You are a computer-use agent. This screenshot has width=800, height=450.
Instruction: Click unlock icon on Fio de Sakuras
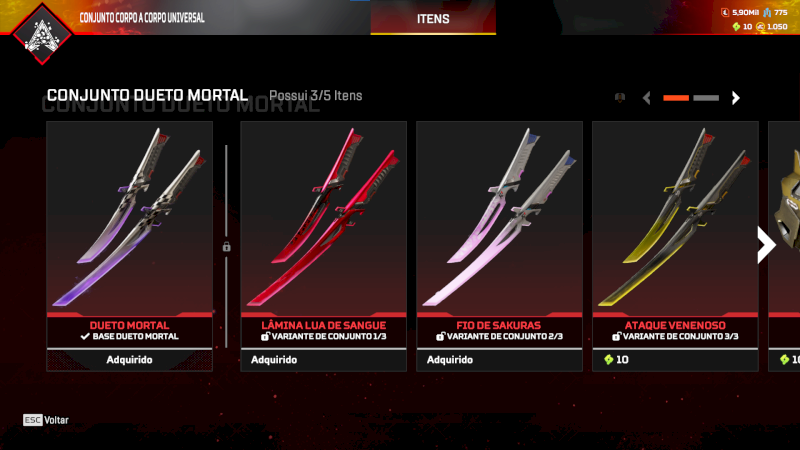[x=440, y=336]
